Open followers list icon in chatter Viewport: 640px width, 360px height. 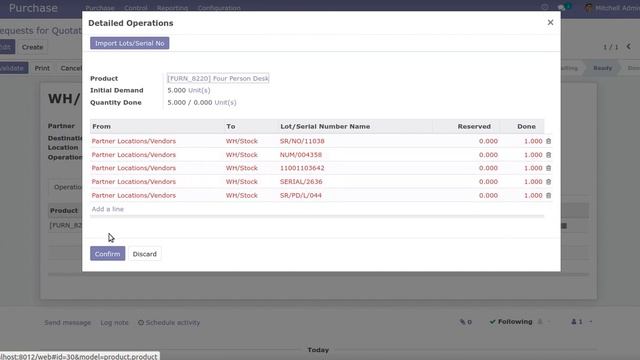pos(577,322)
